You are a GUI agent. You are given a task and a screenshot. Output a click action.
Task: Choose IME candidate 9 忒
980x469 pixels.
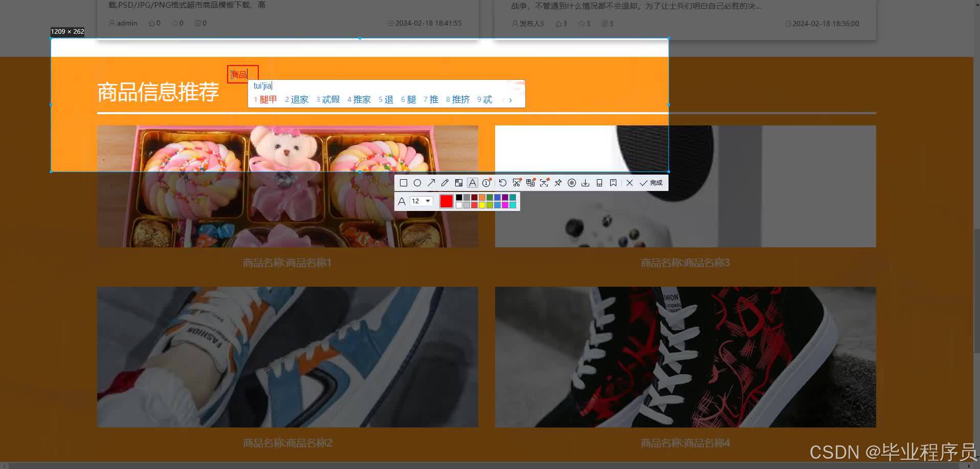(x=485, y=99)
